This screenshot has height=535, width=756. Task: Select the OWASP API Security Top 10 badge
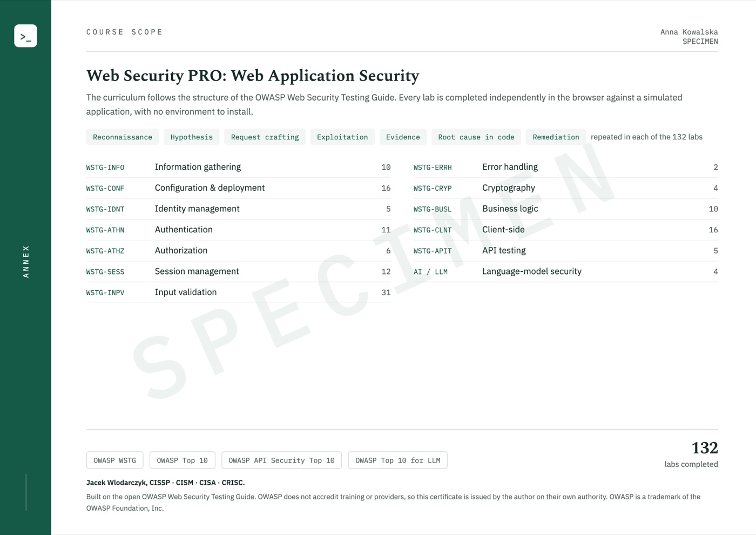(x=281, y=460)
